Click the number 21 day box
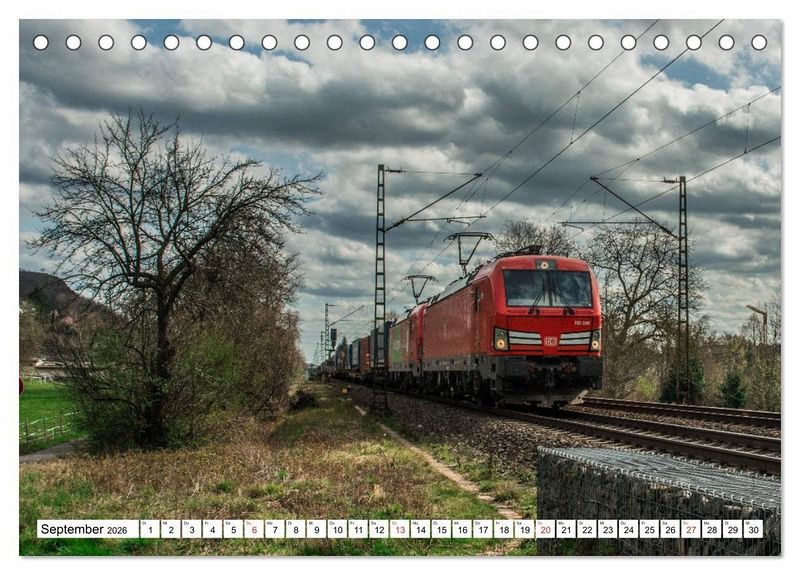 click(x=567, y=529)
